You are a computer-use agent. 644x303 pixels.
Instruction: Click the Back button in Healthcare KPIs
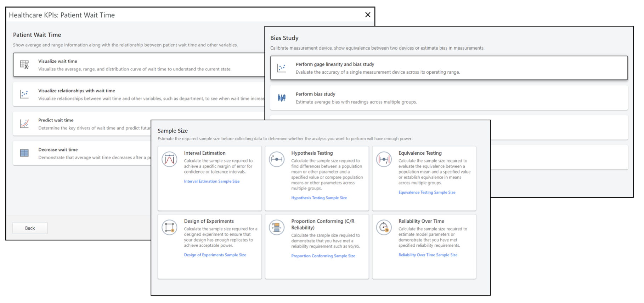30,228
